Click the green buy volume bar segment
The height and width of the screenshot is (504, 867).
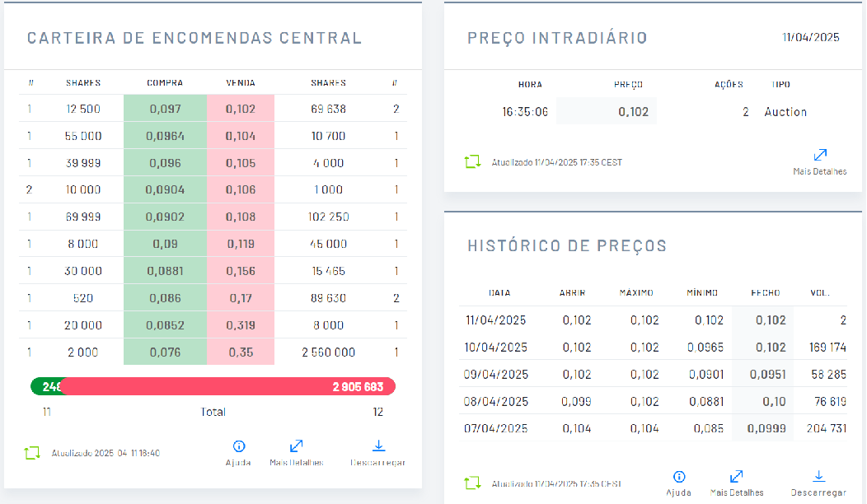(45, 386)
